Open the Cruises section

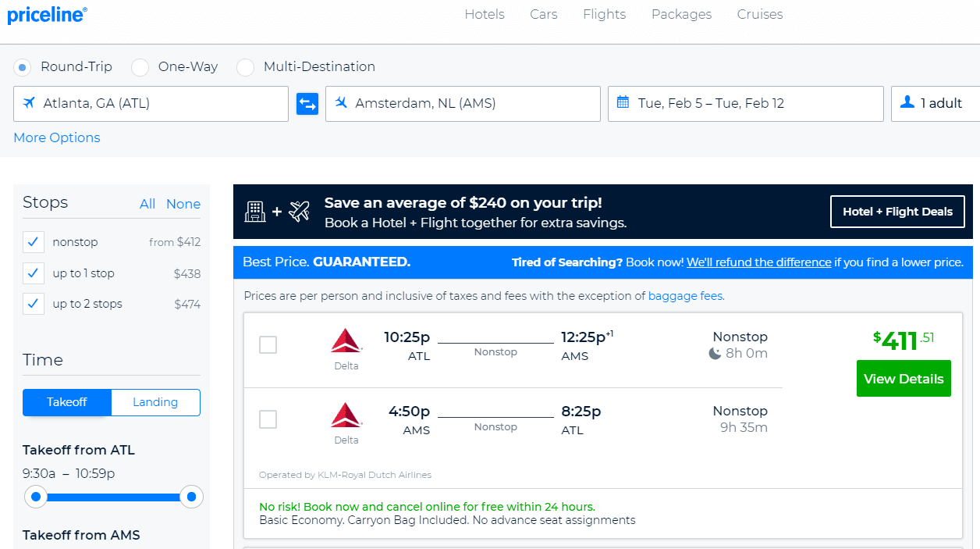pyautogui.click(x=760, y=14)
